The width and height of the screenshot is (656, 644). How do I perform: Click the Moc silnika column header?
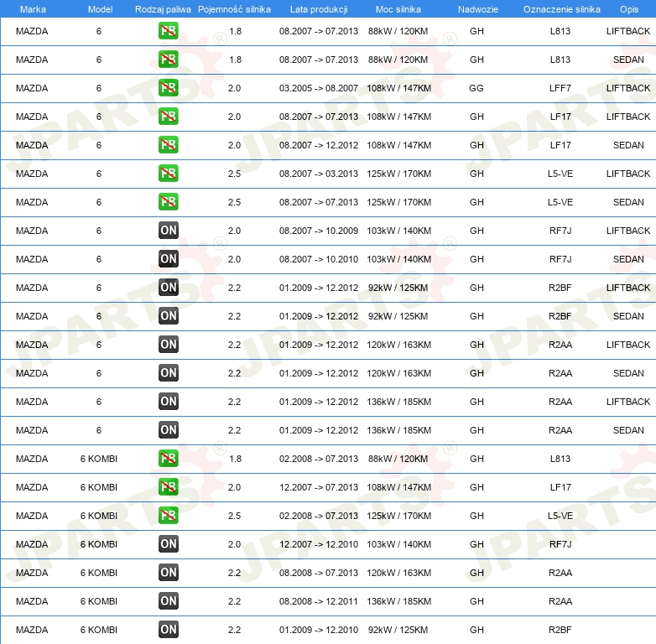click(x=398, y=9)
